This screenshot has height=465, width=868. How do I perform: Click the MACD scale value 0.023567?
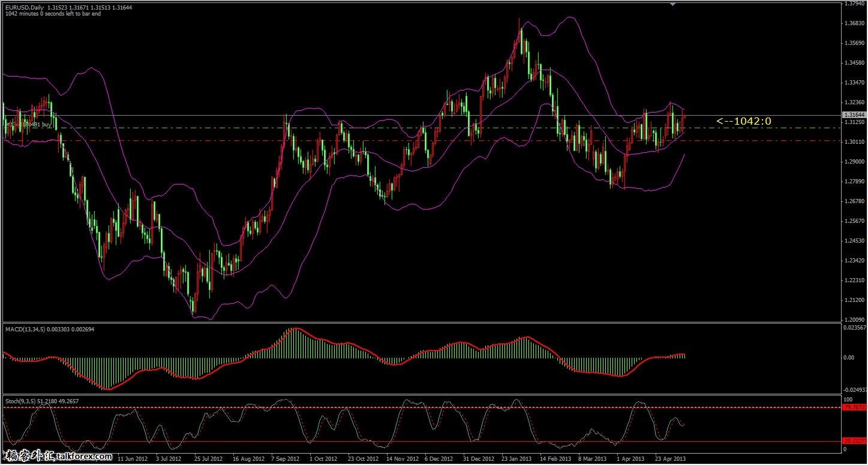[x=855, y=328]
